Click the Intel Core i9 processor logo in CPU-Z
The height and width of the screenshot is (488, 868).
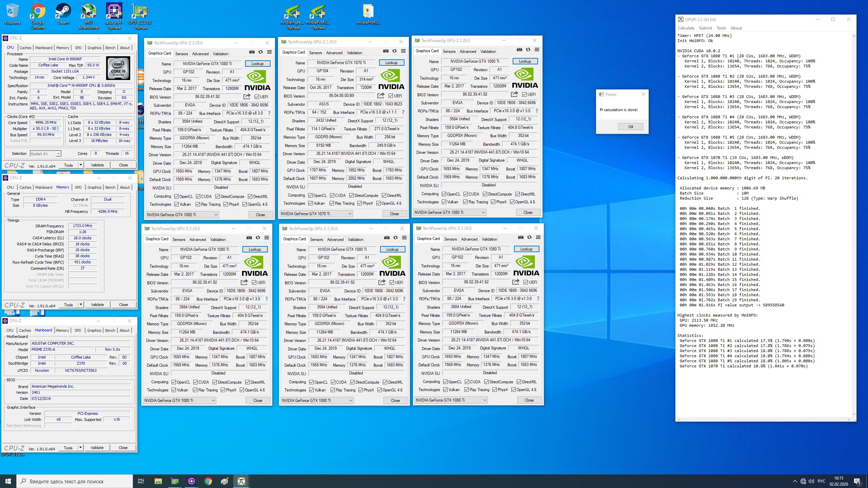click(118, 68)
